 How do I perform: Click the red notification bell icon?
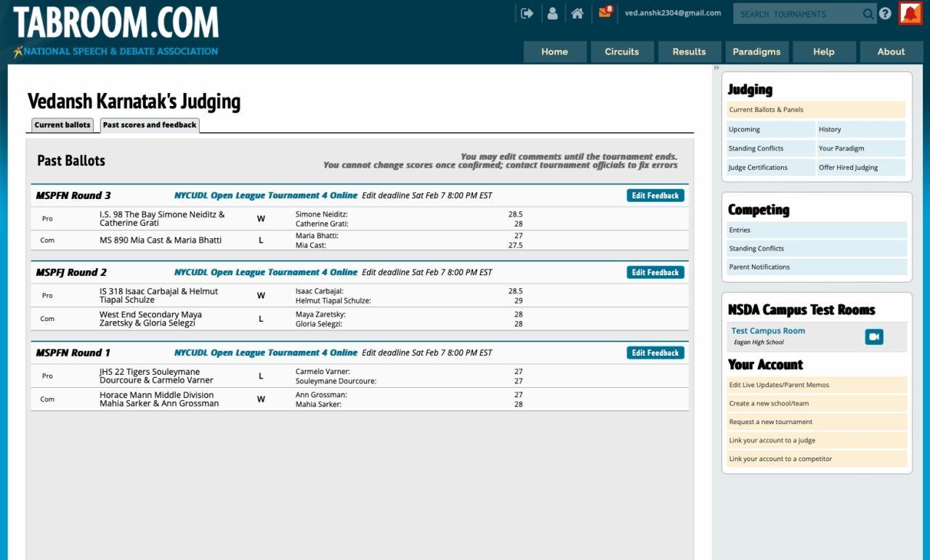pyautogui.click(x=910, y=13)
